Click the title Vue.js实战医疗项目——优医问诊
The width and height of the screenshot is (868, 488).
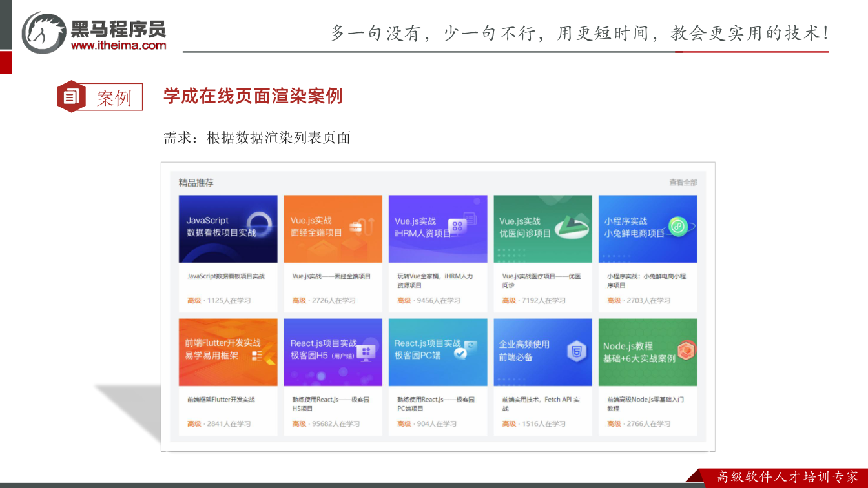(x=541, y=281)
